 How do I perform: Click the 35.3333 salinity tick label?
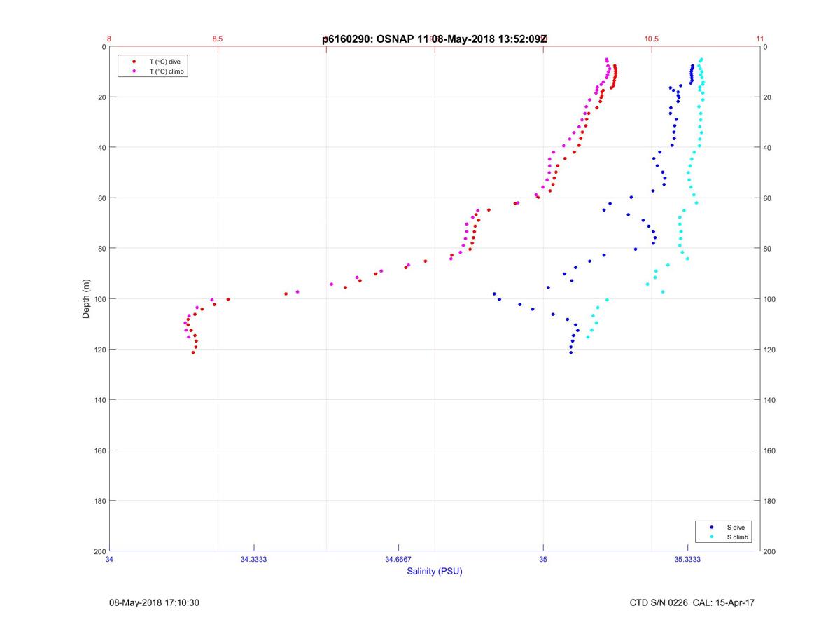pos(688,559)
